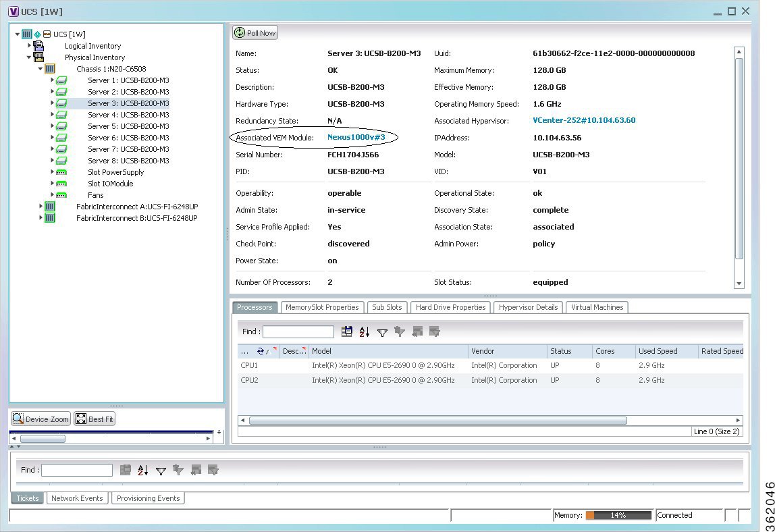The height and width of the screenshot is (532, 775).
Task: Collapse the Chassis 1:N20-C6508 node
Action: click(x=41, y=69)
